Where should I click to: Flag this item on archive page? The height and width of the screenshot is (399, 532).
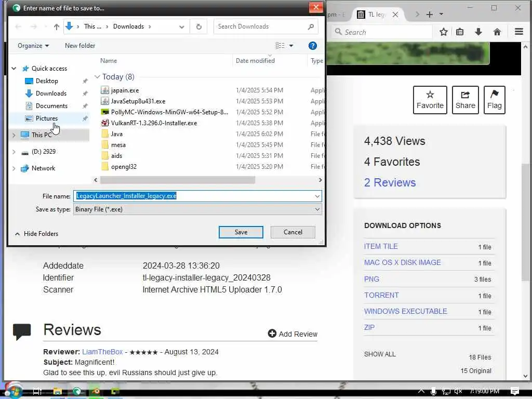(x=495, y=100)
